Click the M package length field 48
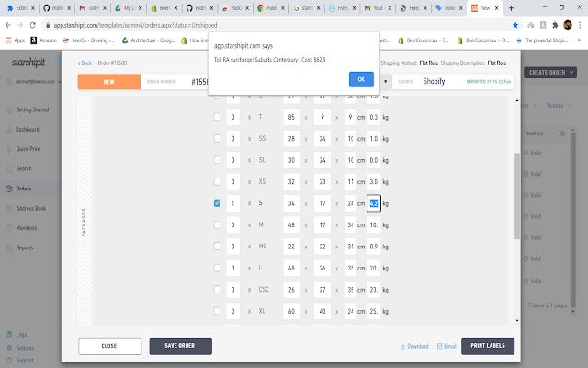This screenshot has height=368, width=588. tap(291, 224)
